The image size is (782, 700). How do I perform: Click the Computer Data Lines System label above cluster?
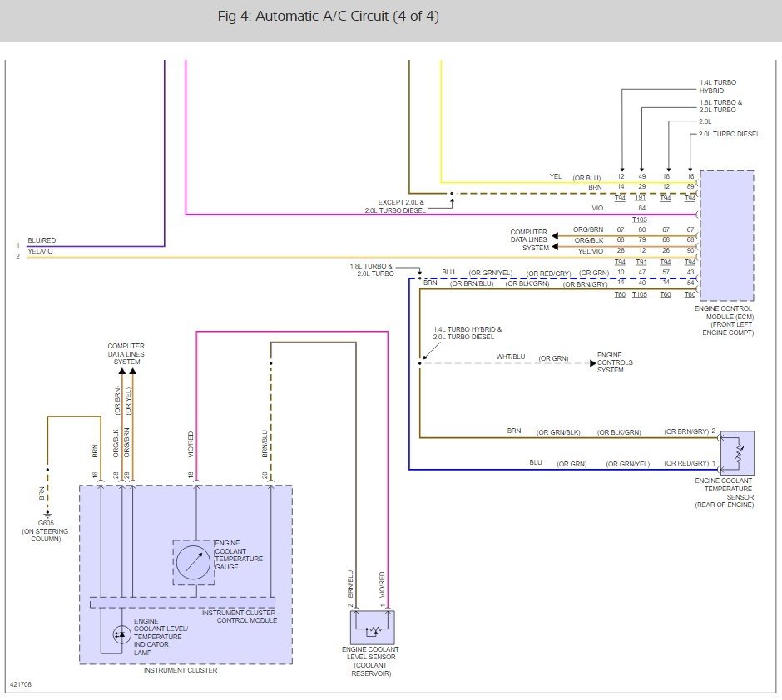click(x=126, y=353)
